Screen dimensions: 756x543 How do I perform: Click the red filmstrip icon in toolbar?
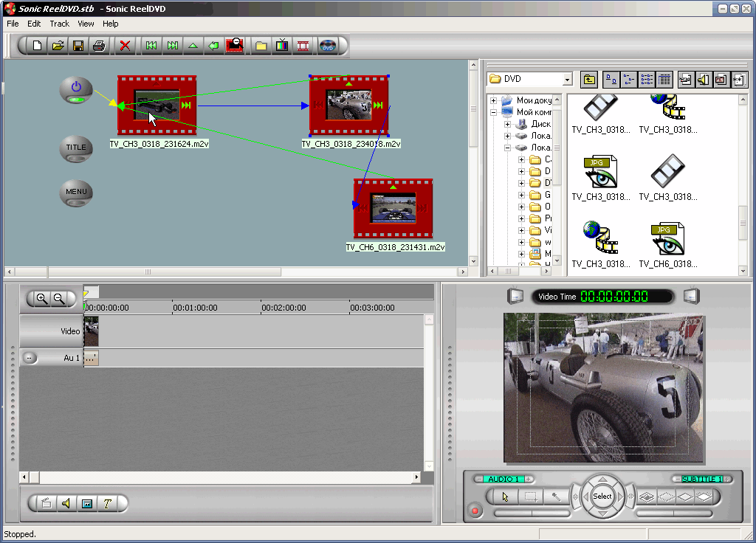point(303,46)
